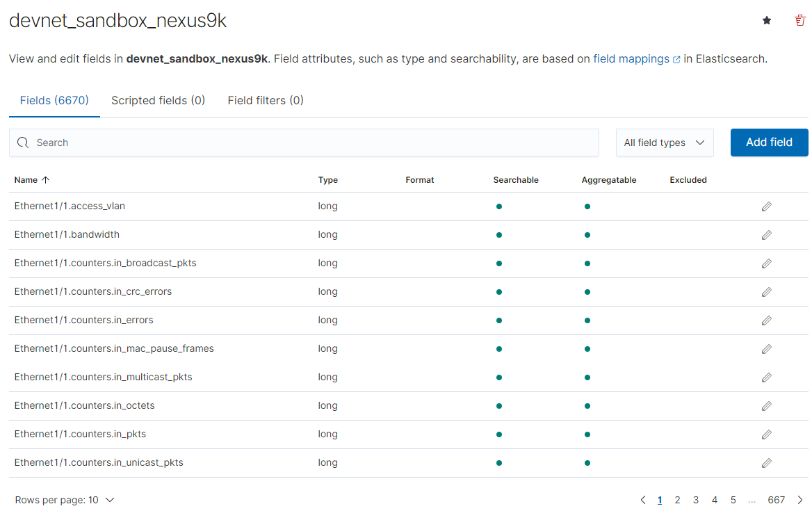Select Ethernet1/1.counters.in_multicast_pkts field name
The image size is (812, 520).
tap(103, 377)
